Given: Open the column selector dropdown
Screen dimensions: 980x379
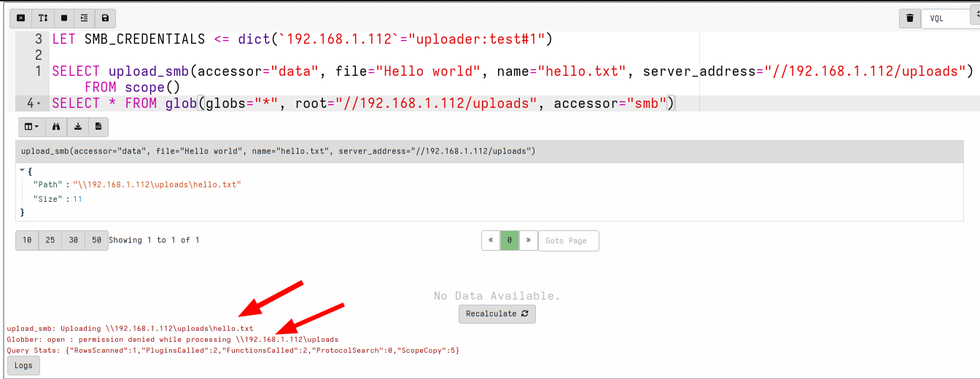Looking at the screenshot, I should tap(31, 127).
